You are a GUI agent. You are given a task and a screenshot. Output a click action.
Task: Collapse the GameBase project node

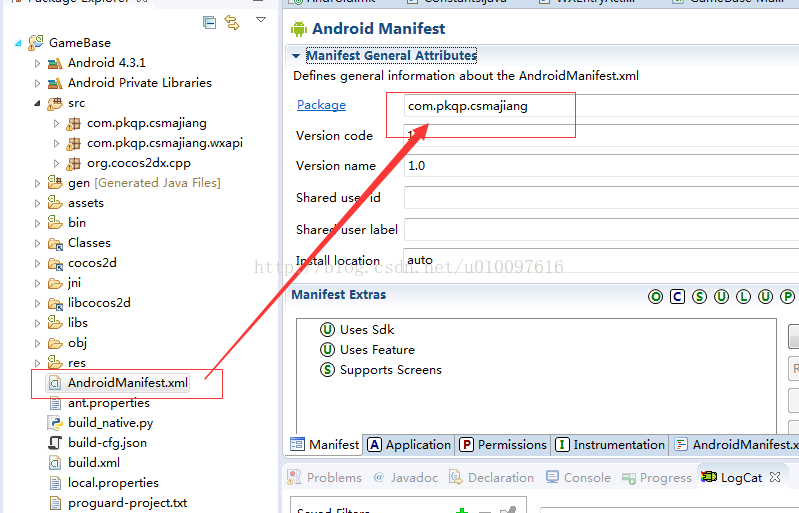[x=18, y=43]
